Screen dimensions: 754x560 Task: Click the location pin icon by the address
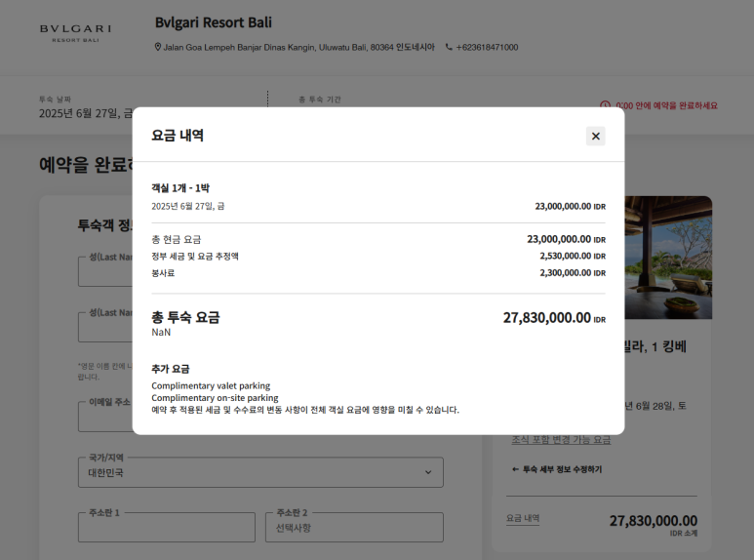tap(158, 47)
